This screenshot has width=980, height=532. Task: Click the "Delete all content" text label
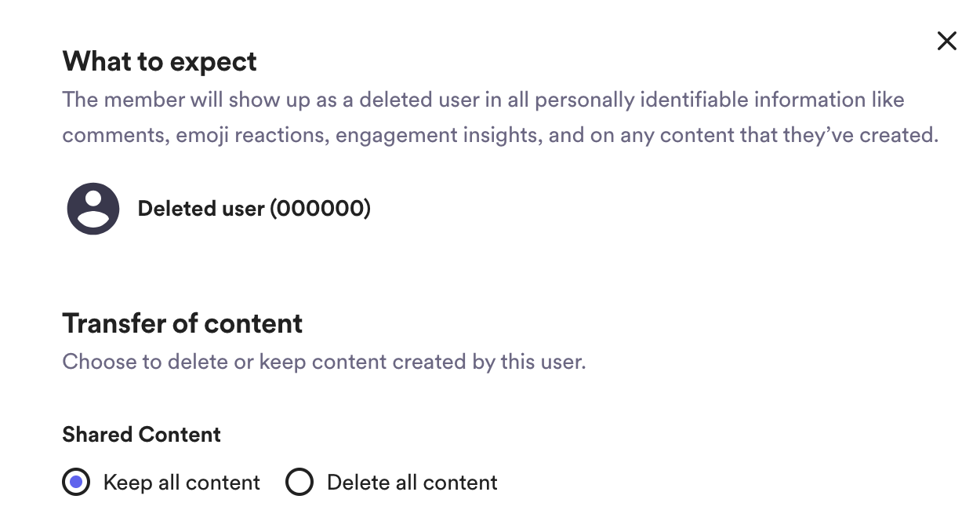click(412, 482)
